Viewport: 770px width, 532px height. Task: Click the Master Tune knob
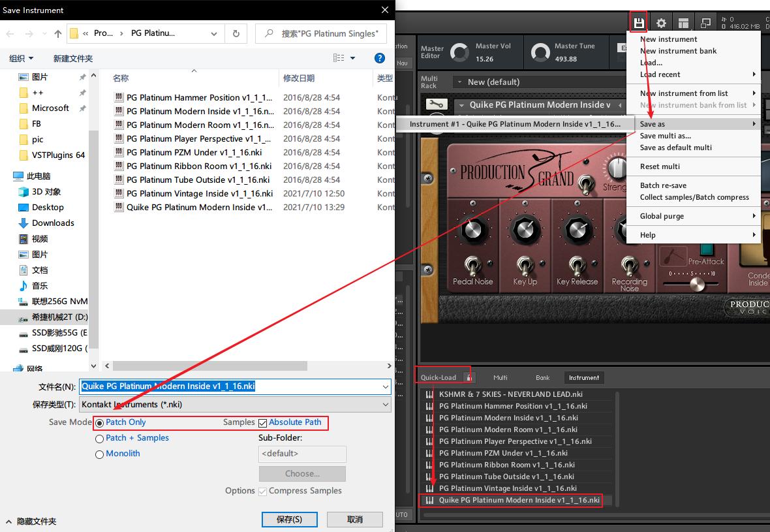540,52
